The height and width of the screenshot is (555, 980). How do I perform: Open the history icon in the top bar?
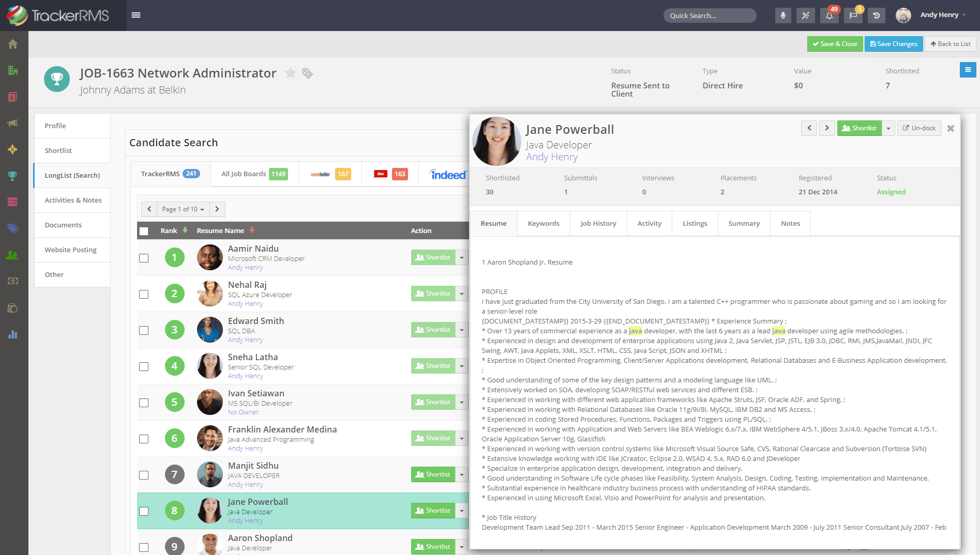click(x=876, y=16)
